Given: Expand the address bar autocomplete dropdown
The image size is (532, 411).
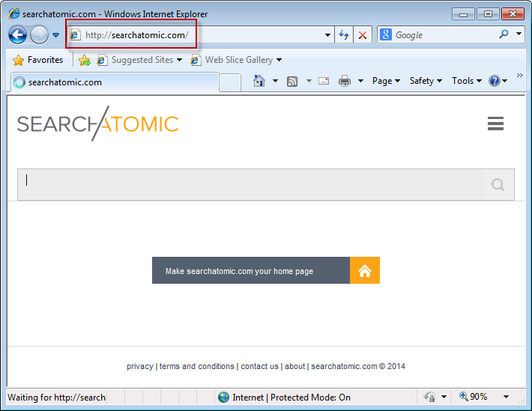Looking at the screenshot, I should pos(327,35).
